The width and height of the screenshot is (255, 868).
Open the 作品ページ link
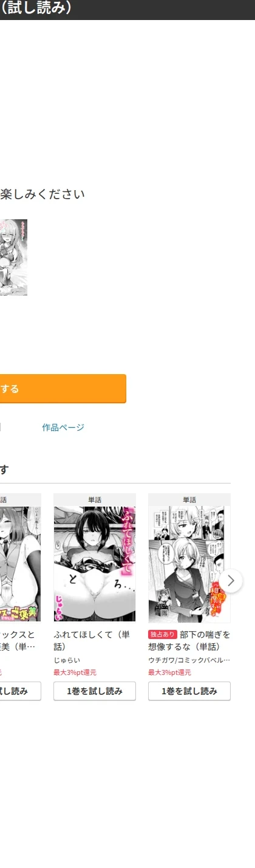(x=63, y=428)
